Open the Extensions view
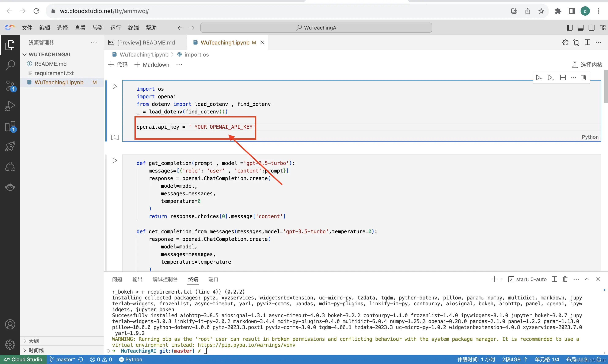Image resolution: width=608 pixels, height=364 pixels. pyautogui.click(x=10, y=126)
